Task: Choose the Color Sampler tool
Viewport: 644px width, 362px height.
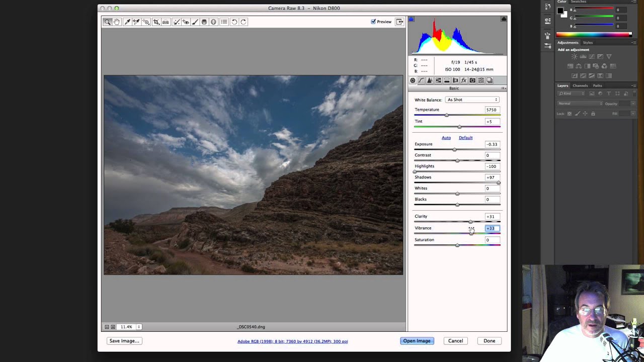Action: [x=136, y=22]
